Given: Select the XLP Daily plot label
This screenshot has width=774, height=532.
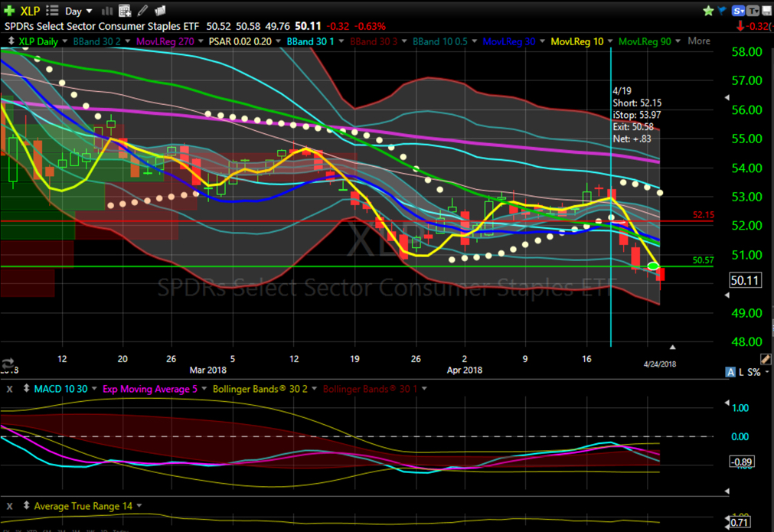Looking at the screenshot, I should point(38,41).
